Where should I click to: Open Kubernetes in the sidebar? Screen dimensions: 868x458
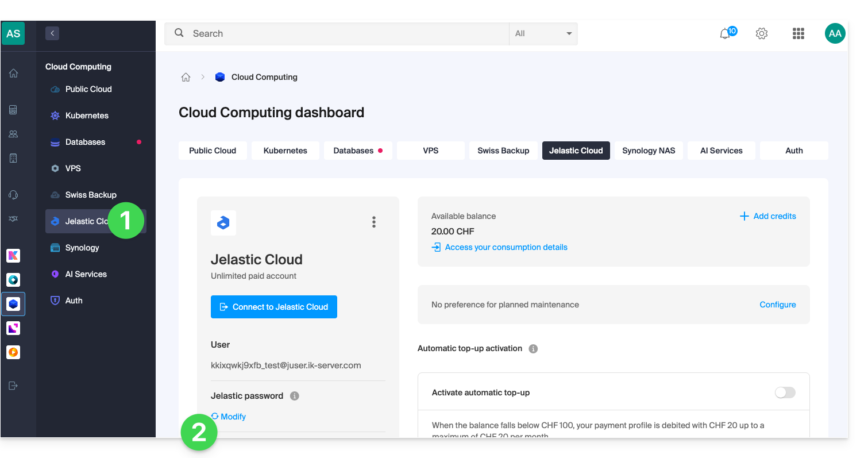[x=95, y=116]
